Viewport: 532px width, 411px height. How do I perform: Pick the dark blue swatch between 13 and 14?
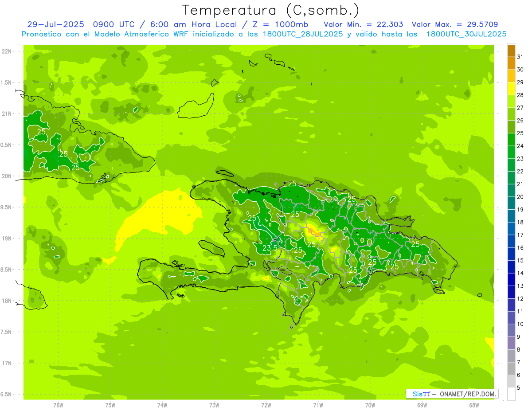tap(511, 279)
